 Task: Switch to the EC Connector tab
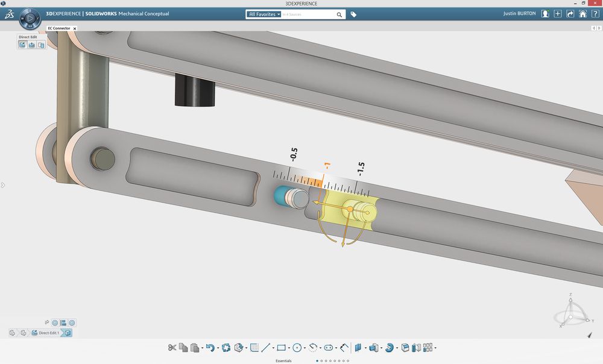click(x=59, y=28)
